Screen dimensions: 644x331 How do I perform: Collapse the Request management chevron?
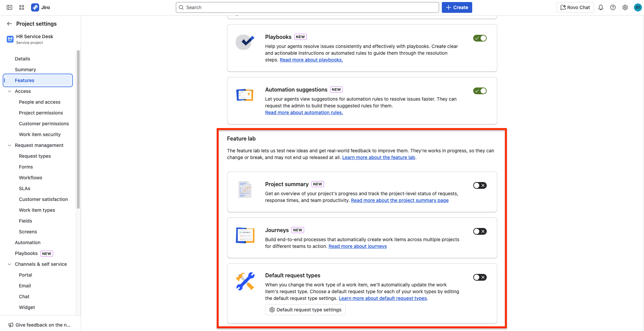[9, 145]
